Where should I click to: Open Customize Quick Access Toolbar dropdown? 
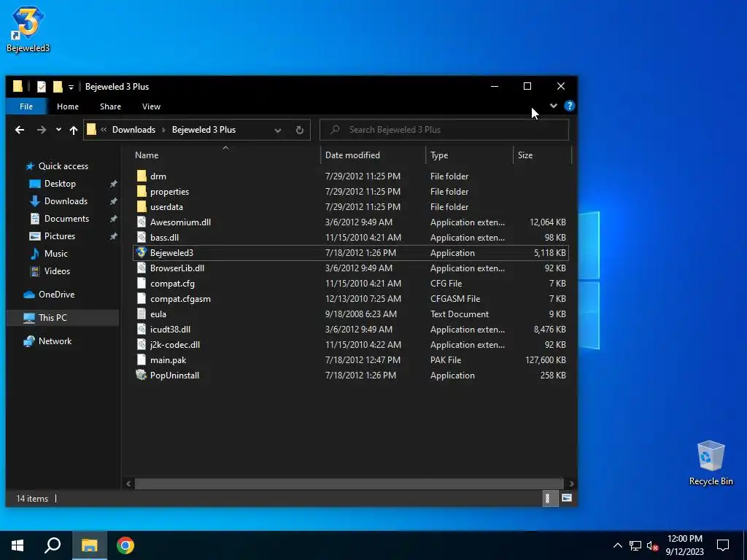(71, 87)
